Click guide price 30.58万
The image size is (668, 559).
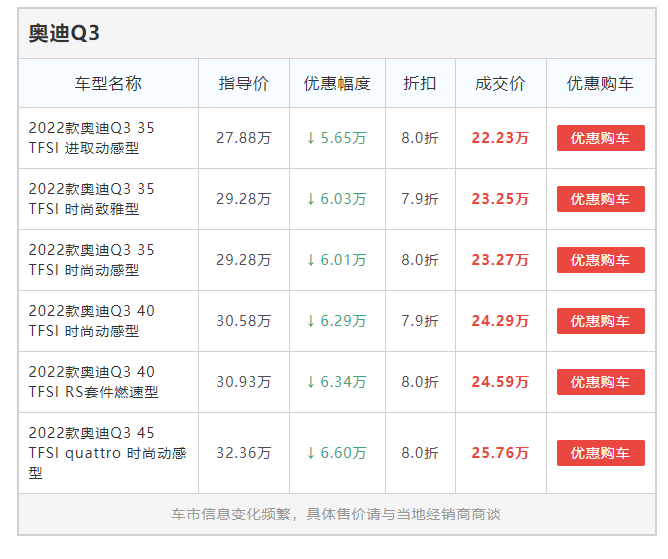pyautogui.click(x=244, y=321)
